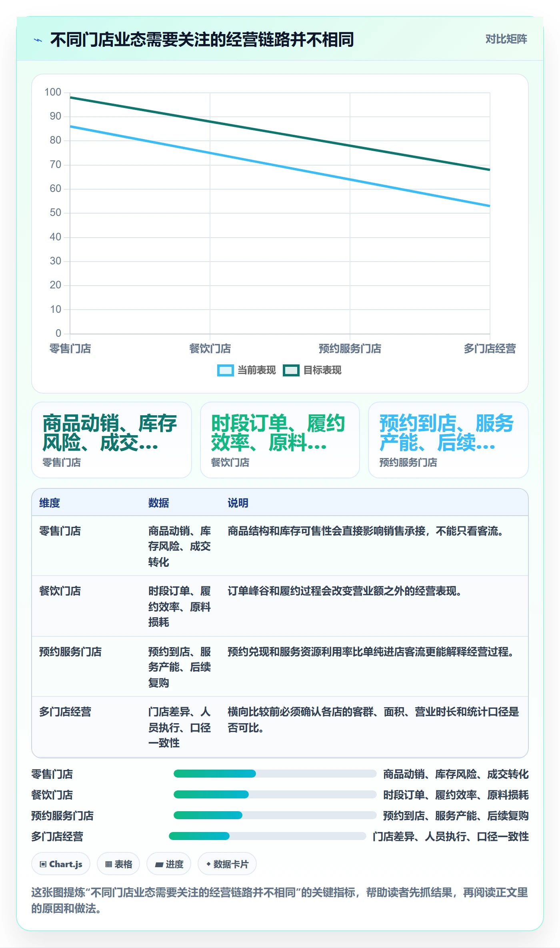Toggle the 当前表现 legend swatch

pyautogui.click(x=225, y=370)
